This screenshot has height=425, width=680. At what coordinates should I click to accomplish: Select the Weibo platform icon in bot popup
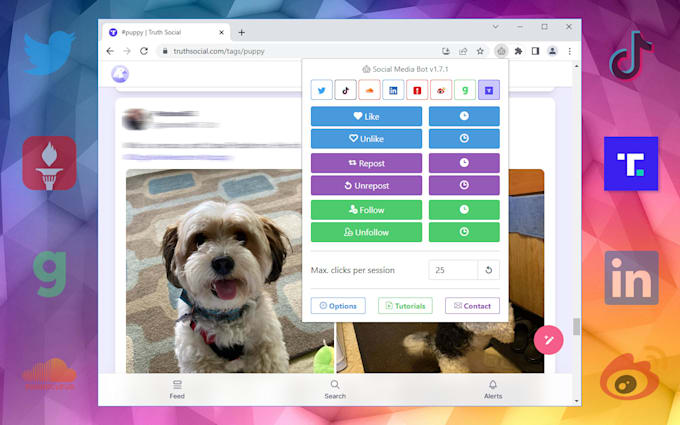tap(441, 90)
